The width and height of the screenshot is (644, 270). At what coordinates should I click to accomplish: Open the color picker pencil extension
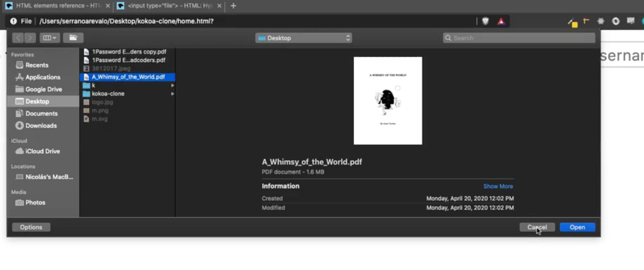click(x=573, y=22)
